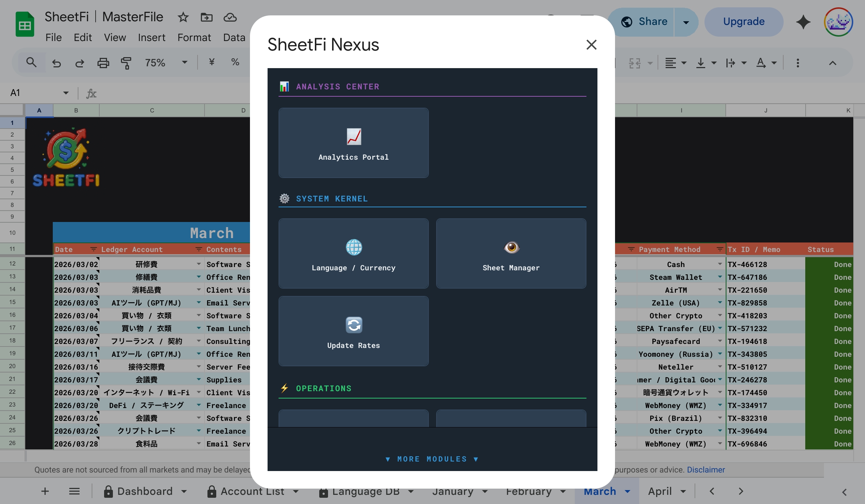Star the SheetFi MasterFile document

click(183, 17)
